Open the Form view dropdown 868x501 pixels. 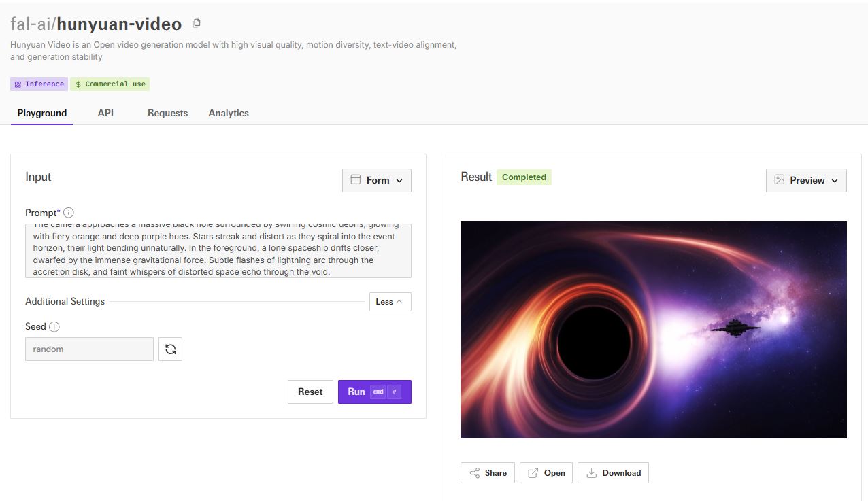(x=377, y=180)
